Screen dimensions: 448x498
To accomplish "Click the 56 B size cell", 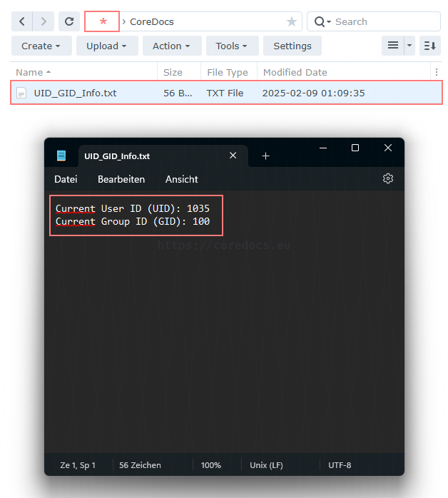I will pos(178,93).
